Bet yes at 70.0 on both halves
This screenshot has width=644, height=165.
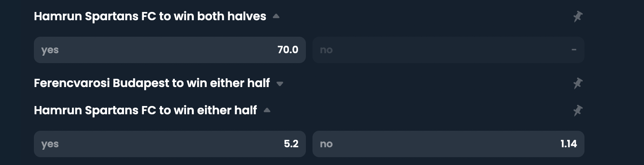tap(169, 50)
